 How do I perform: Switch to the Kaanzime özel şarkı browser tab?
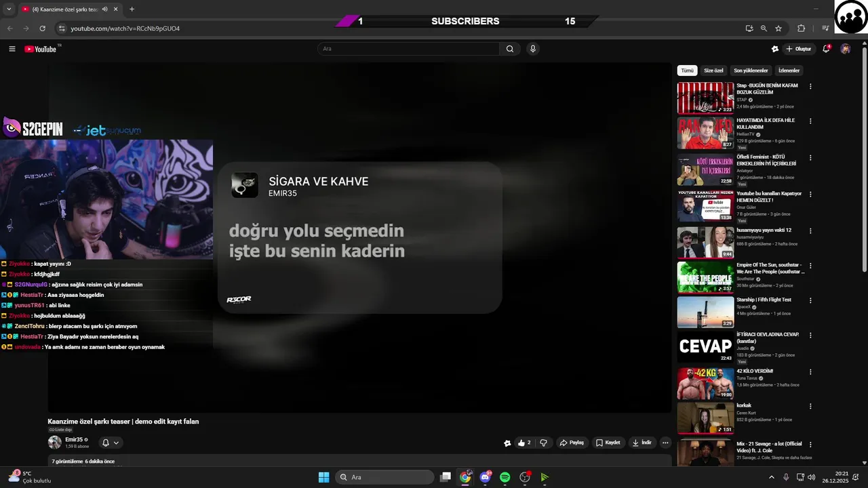point(64,9)
